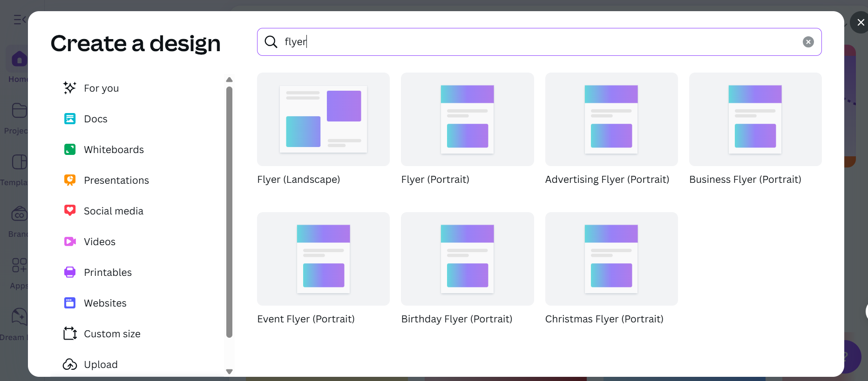
Task: Open Apps grid icon in background sidebar
Action: pyautogui.click(x=19, y=265)
